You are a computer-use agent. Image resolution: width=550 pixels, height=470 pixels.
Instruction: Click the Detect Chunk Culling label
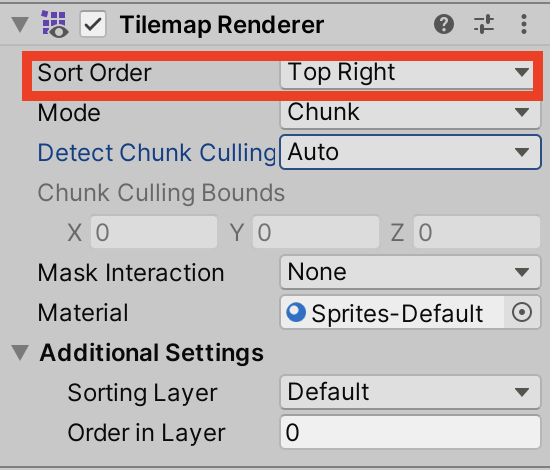point(157,153)
